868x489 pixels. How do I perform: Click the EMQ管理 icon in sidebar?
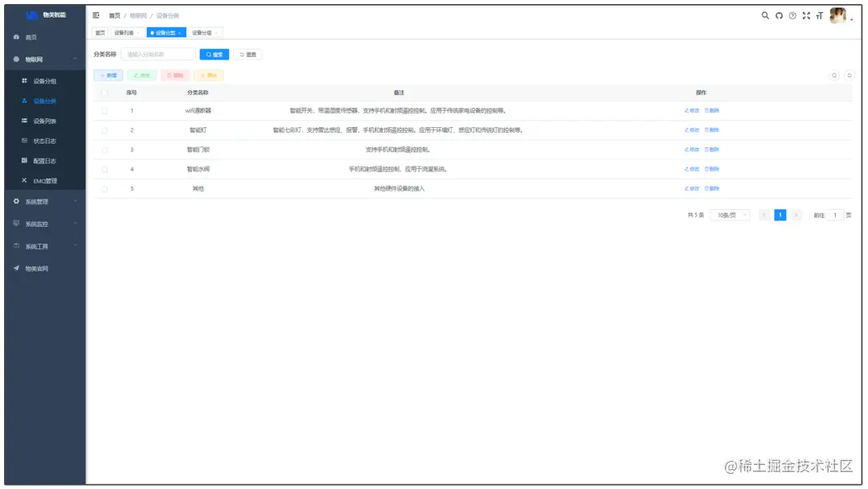(x=24, y=180)
